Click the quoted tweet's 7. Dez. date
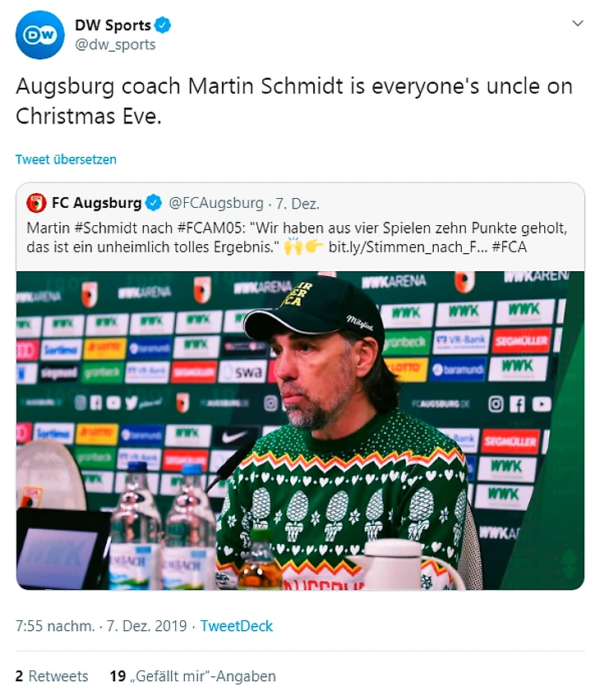600x700 pixels. [298, 203]
